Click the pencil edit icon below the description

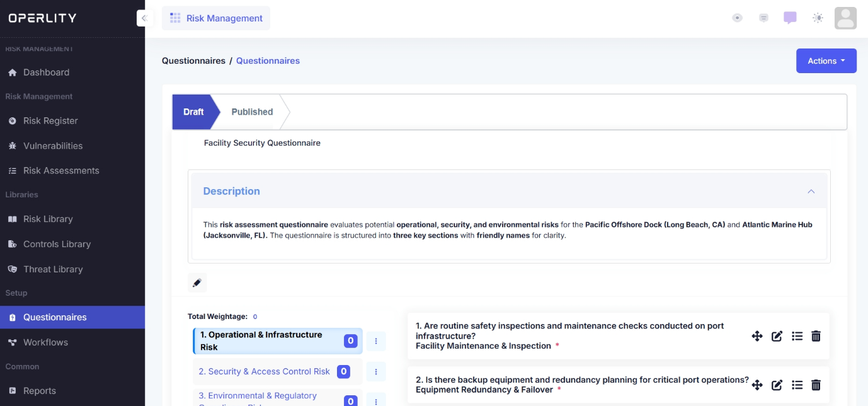tap(197, 282)
